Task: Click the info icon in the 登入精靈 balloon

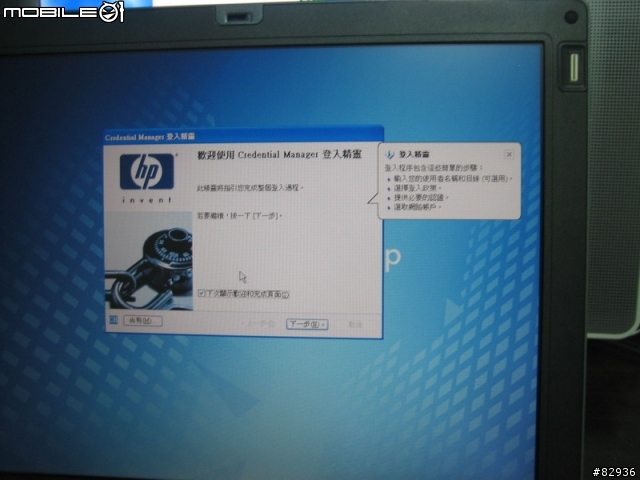Action: pyautogui.click(x=390, y=154)
